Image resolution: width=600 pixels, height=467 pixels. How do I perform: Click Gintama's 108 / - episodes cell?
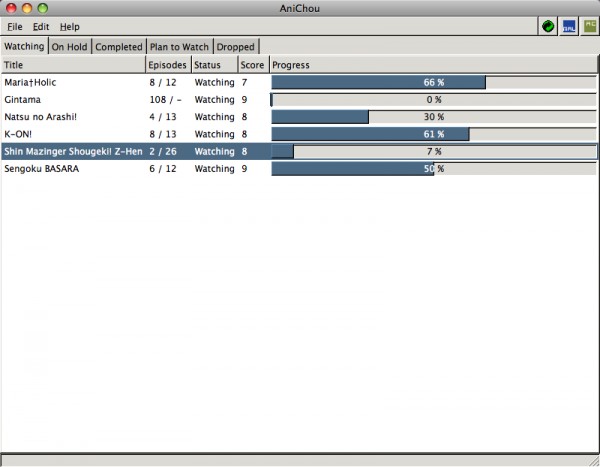165,100
